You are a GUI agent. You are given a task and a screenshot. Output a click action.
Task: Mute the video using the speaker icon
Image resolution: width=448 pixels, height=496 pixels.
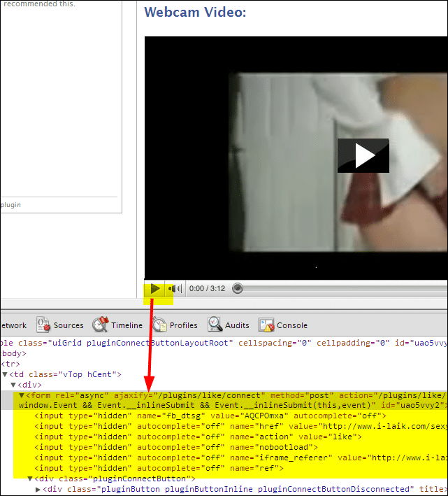(x=175, y=288)
